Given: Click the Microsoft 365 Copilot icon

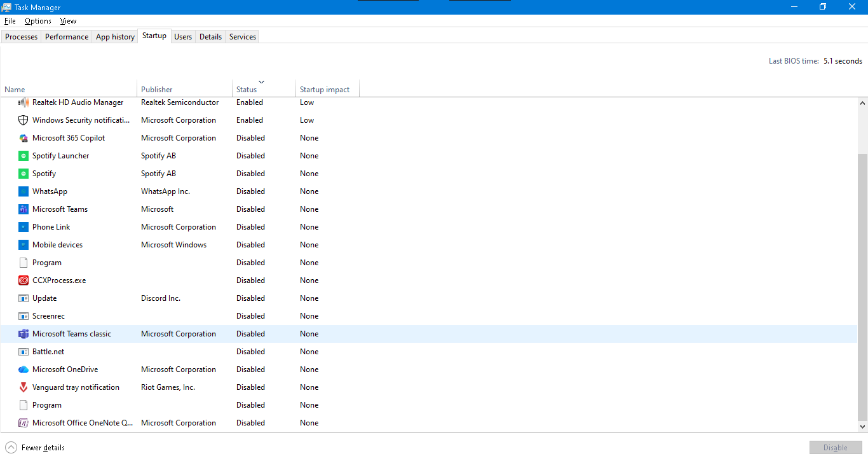Looking at the screenshot, I should 24,138.
